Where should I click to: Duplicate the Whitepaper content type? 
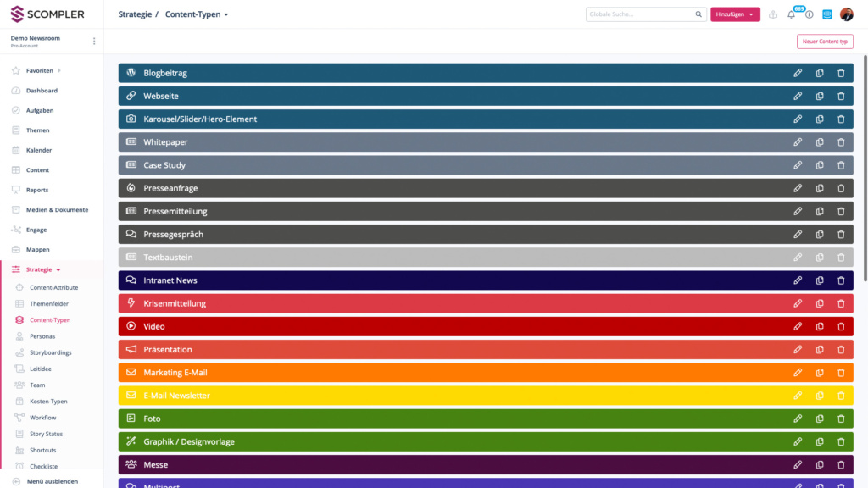pos(819,142)
